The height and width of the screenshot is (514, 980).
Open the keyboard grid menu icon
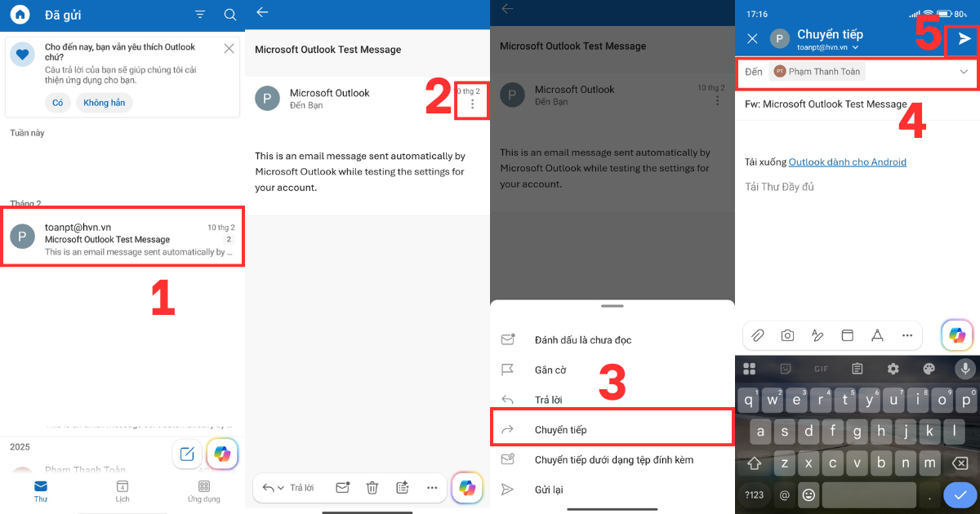[749, 369]
